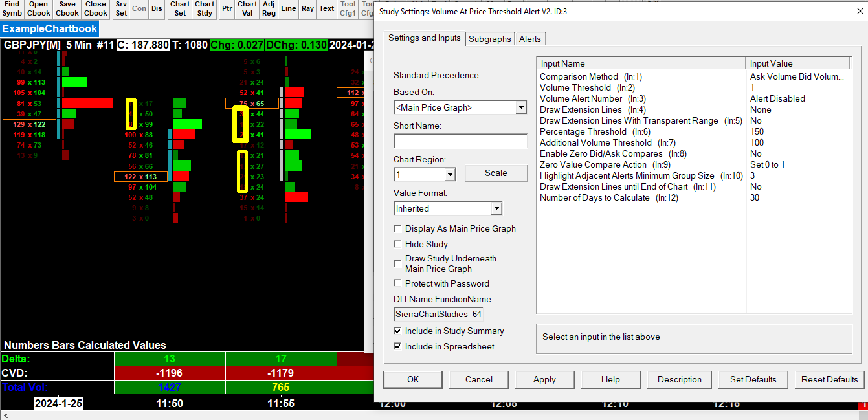Select Volume Threshold (In:2) input row

point(694,87)
